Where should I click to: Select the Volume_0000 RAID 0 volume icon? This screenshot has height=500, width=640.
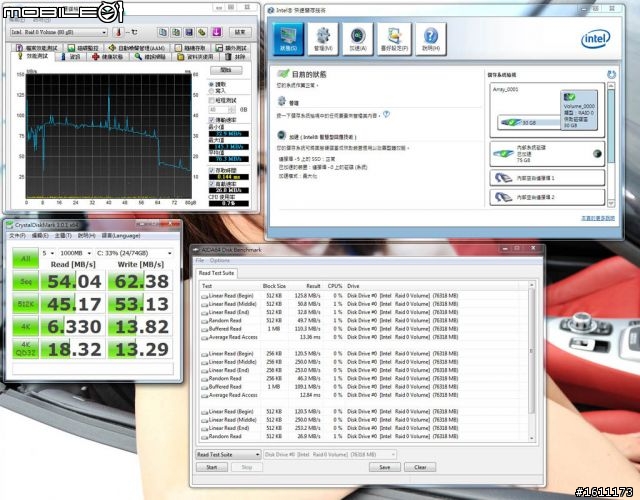(579, 110)
